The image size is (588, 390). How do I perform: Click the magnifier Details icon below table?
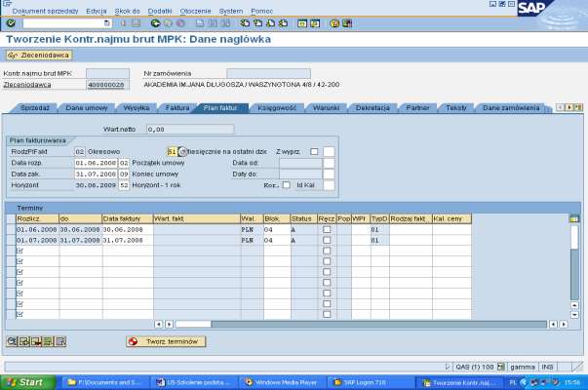pyautogui.click(x=12, y=341)
